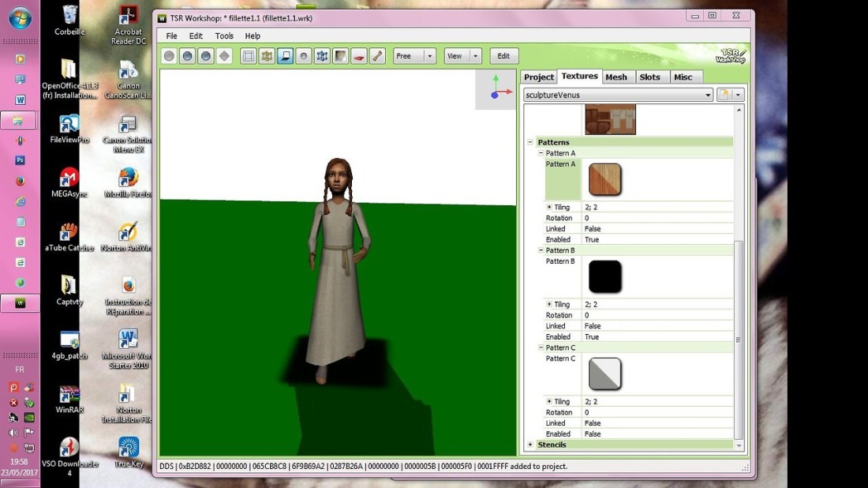Select the wireframe box view icon

pos(249,56)
